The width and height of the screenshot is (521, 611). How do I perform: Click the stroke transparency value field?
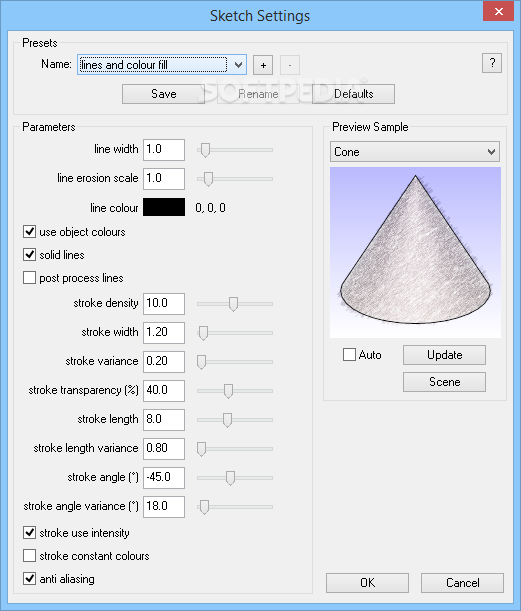click(x=164, y=390)
